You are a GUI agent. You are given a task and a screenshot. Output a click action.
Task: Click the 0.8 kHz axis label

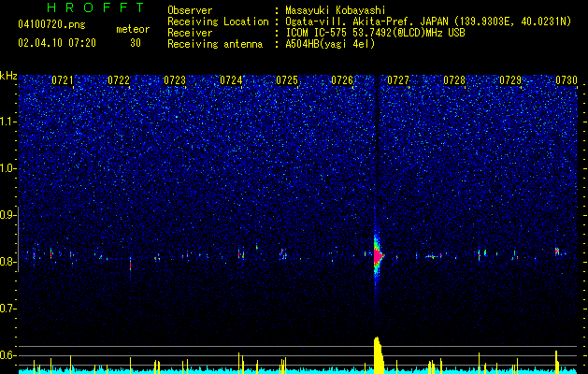pos(8,262)
